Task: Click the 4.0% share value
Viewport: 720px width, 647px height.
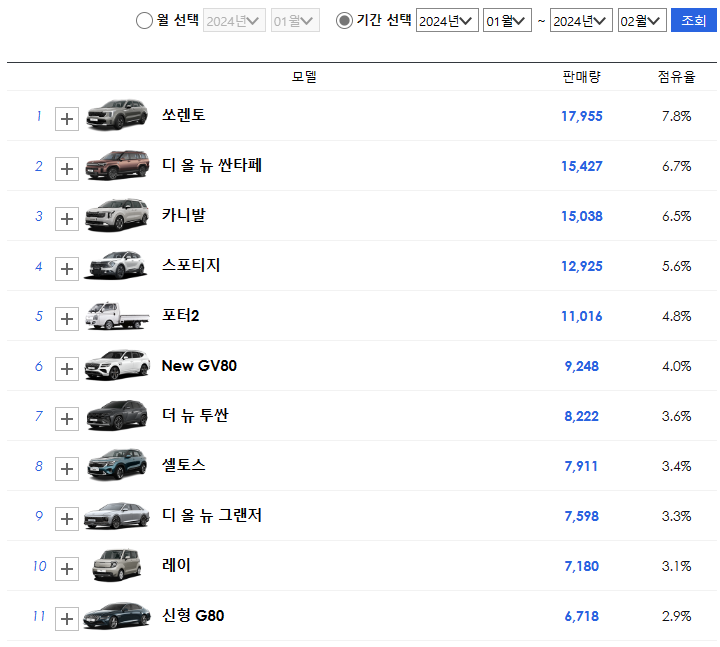Action: click(x=676, y=366)
